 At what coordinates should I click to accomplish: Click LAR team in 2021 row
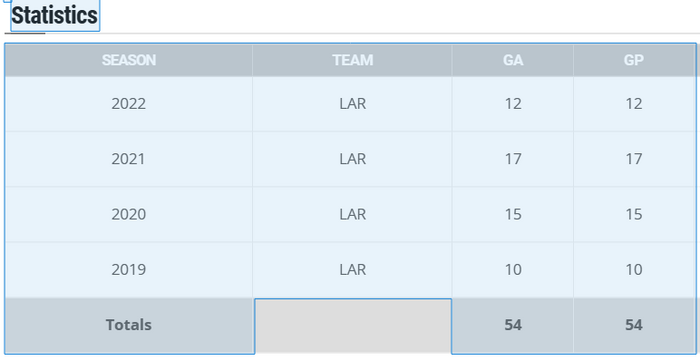point(352,159)
